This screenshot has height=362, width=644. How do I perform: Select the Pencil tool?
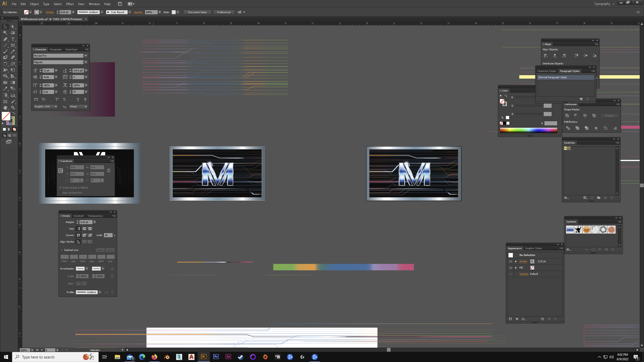click(13, 52)
